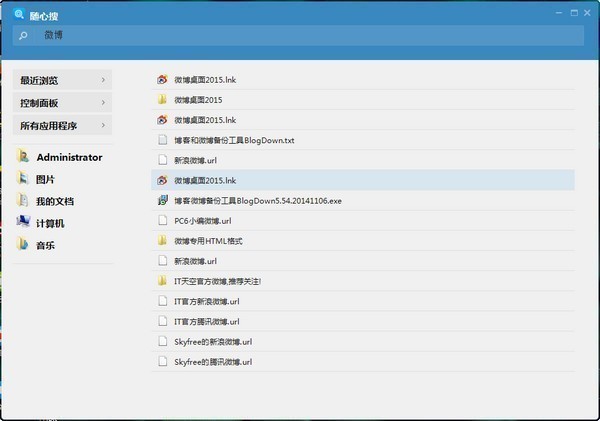
Task: Click the file icon of 博客和微博备份工具BlogDown.txt
Action: [163, 140]
